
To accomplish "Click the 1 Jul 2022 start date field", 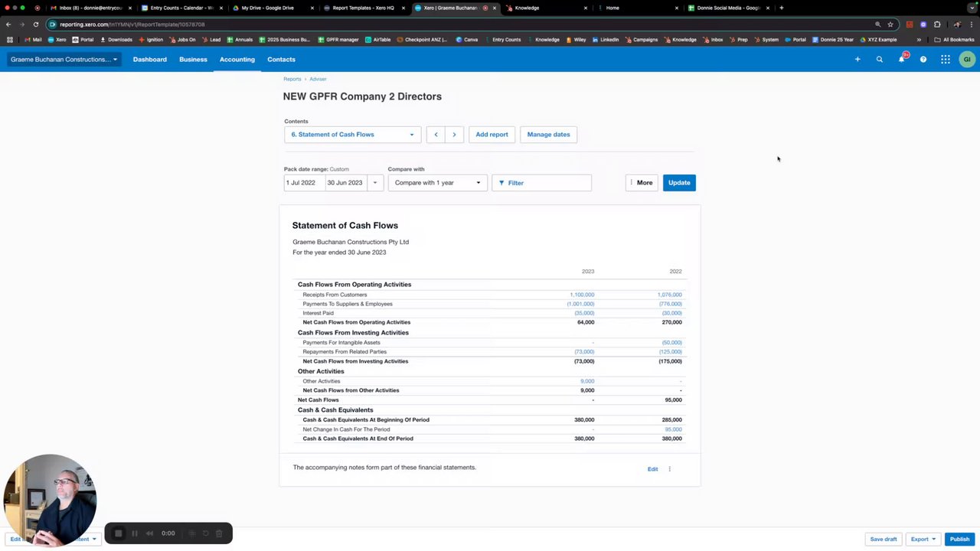I will pos(304,183).
